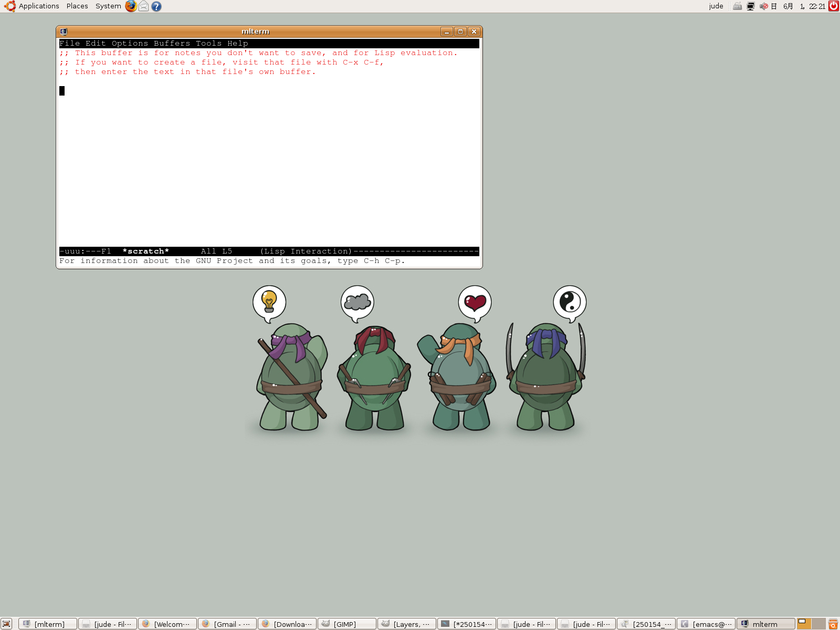
Task: Switch to the first workspace
Action: tap(804, 624)
